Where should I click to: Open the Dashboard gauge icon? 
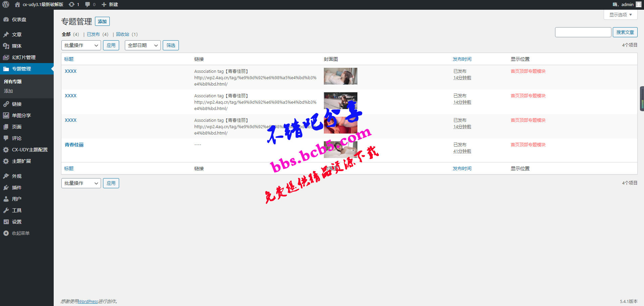tap(6, 20)
